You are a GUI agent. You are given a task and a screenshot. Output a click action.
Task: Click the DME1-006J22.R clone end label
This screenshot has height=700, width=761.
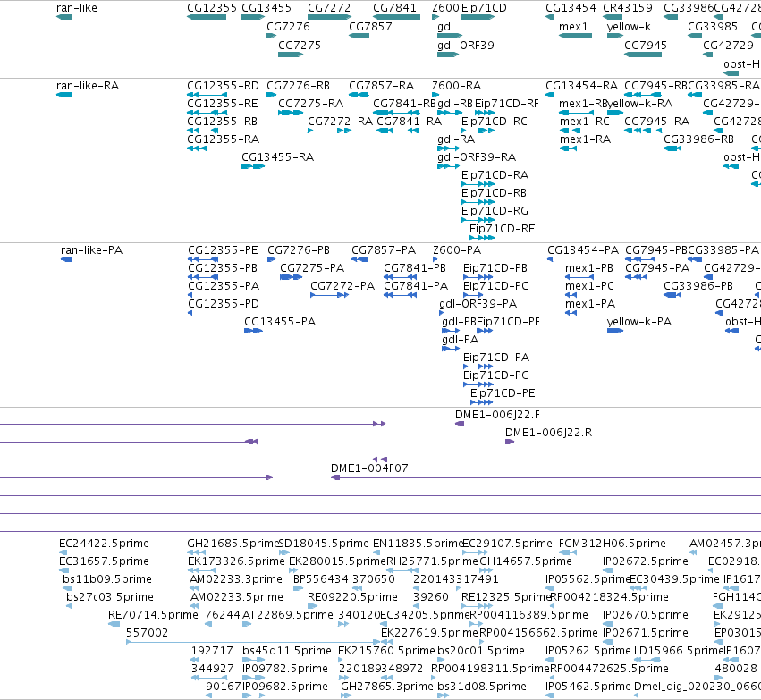(x=548, y=433)
